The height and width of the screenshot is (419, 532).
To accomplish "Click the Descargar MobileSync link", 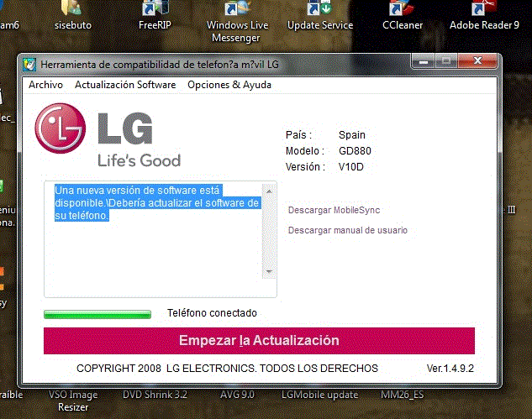I will coord(334,210).
